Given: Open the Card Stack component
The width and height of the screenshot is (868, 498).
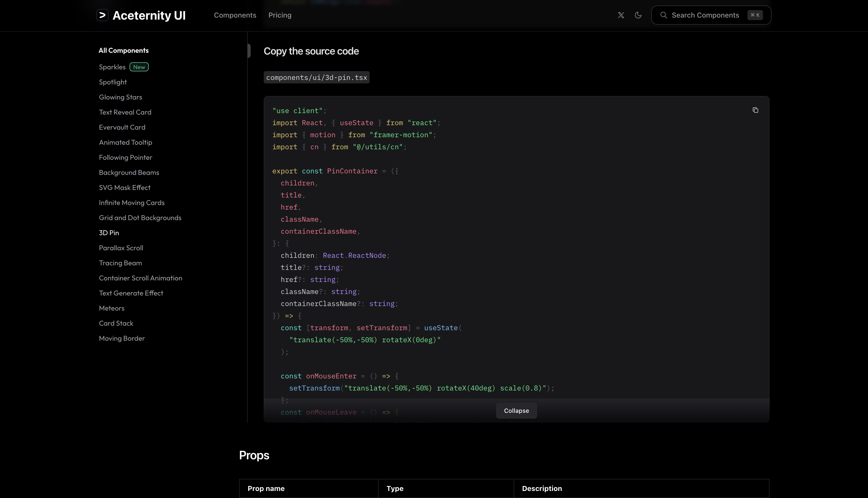Looking at the screenshot, I should coord(116,323).
